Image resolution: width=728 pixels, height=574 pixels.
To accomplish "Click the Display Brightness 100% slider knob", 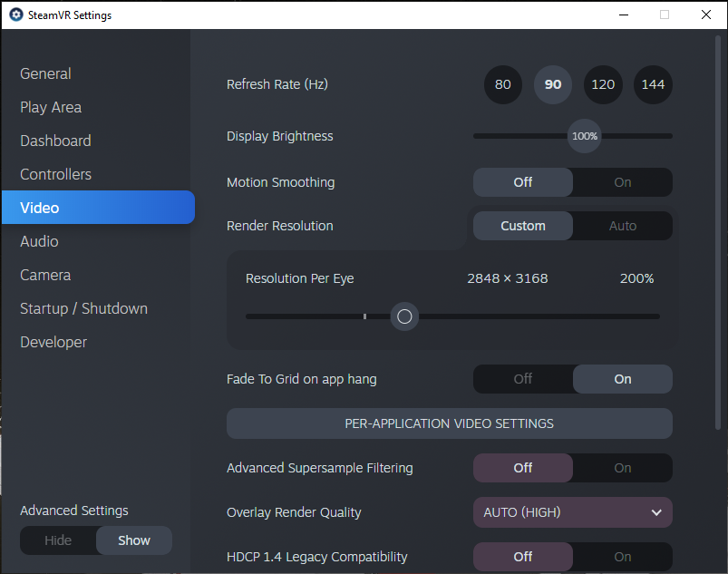I will click(585, 136).
